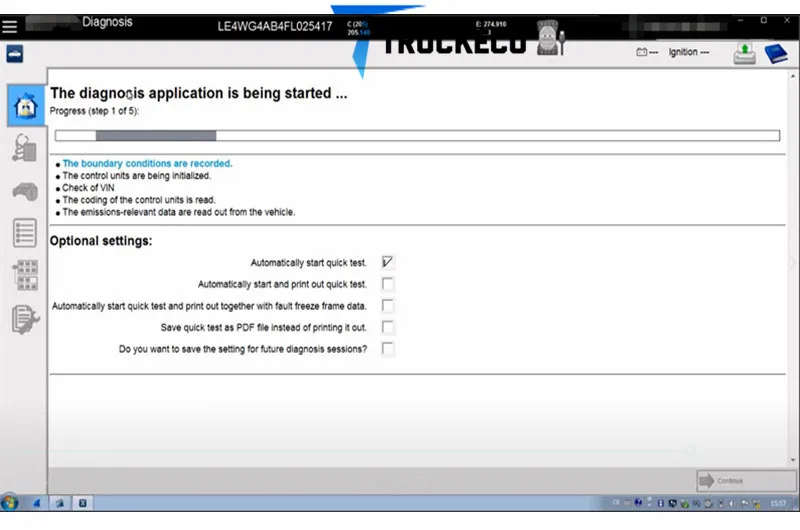
Task: Click 'The coding of the control units is read.'
Action: pyautogui.click(x=139, y=200)
